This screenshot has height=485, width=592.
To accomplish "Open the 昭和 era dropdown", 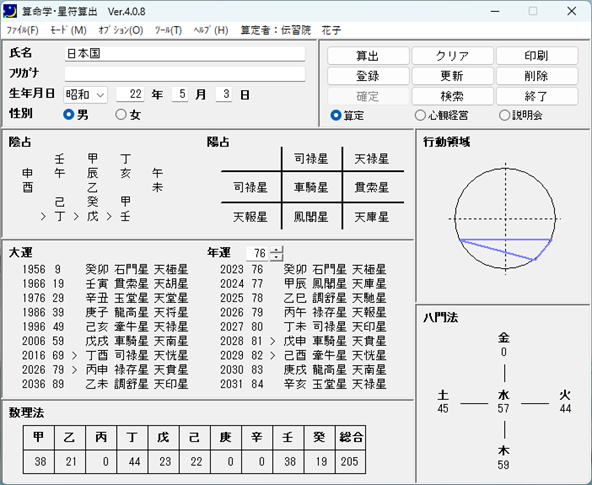I will tap(85, 94).
